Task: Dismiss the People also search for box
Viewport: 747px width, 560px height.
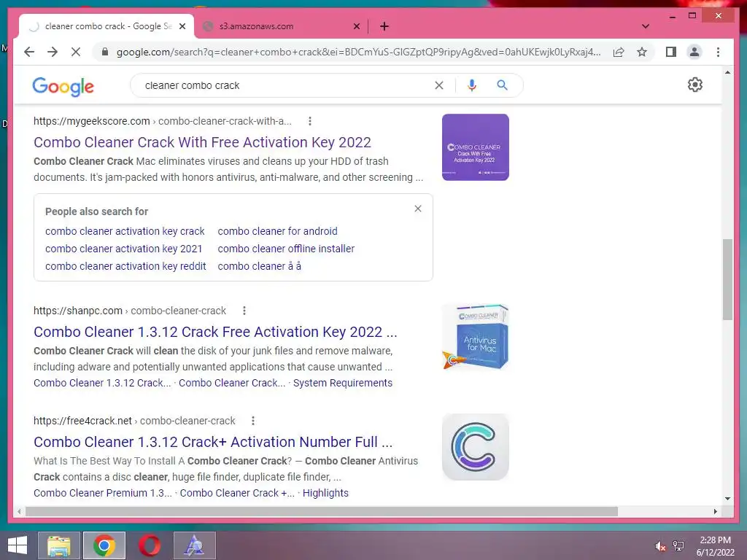Action: click(418, 209)
